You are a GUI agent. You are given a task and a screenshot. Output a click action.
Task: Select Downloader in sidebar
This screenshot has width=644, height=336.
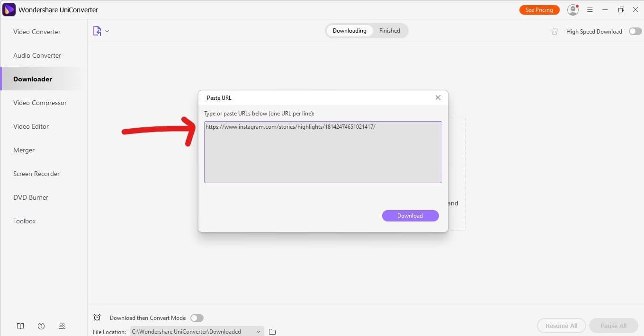33,79
